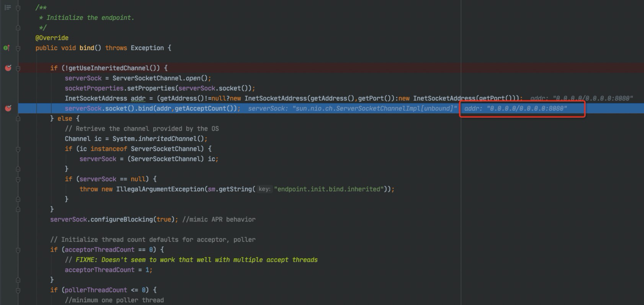Click 'ServerSocketChannel.open()' call
Image resolution: width=644 pixels, height=305 pixels.
(162, 78)
